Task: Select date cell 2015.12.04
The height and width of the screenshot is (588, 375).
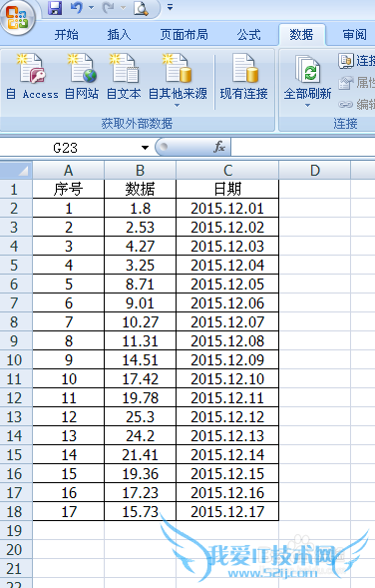Action: tap(227, 266)
